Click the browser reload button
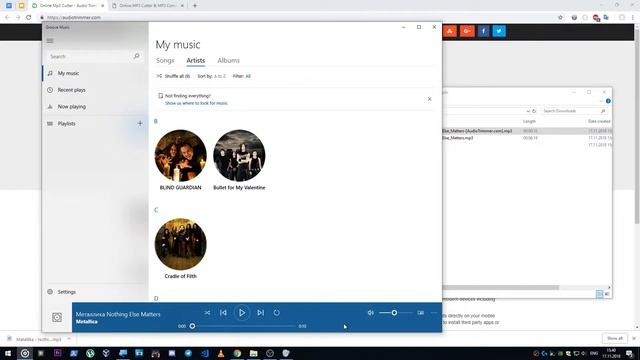Viewport: 640px width, 360px height. pos(29,18)
